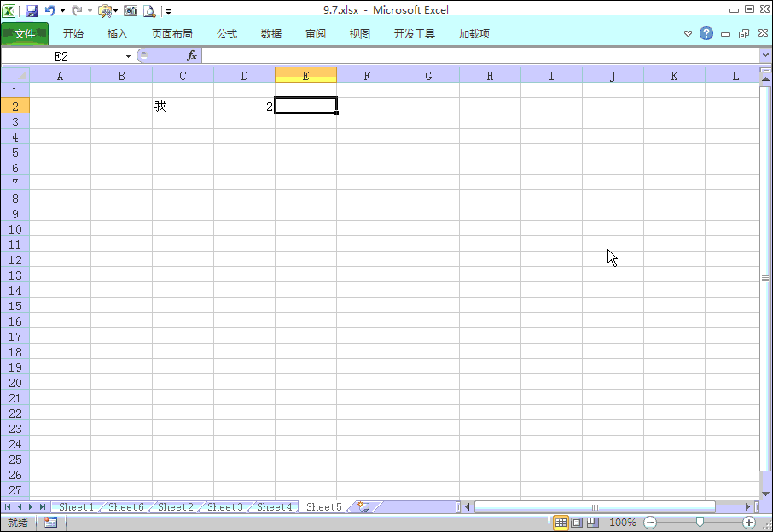Switch to the 加载项 ribbon tab
This screenshot has height=532, width=773.
tap(474, 33)
